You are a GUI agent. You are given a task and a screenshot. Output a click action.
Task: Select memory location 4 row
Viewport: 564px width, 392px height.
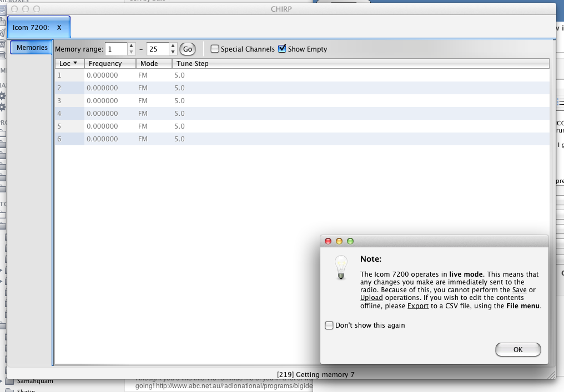pyautogui.click(x=302, y=114)
